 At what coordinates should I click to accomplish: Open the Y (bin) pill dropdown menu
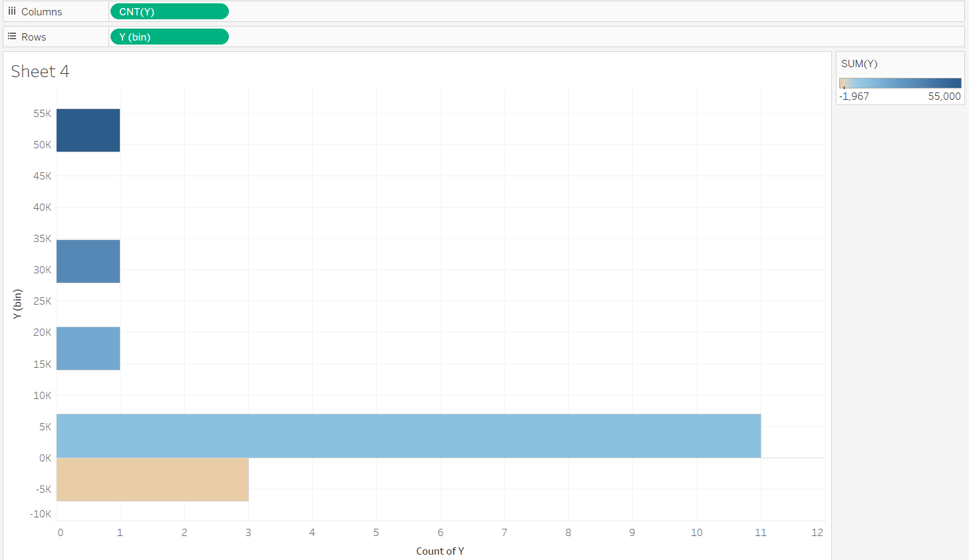tap(223, 37)
